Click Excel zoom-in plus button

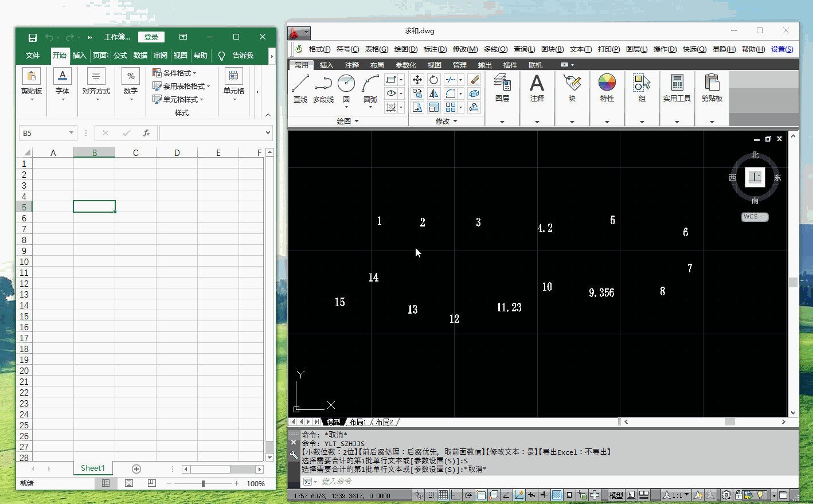(237, 483)
